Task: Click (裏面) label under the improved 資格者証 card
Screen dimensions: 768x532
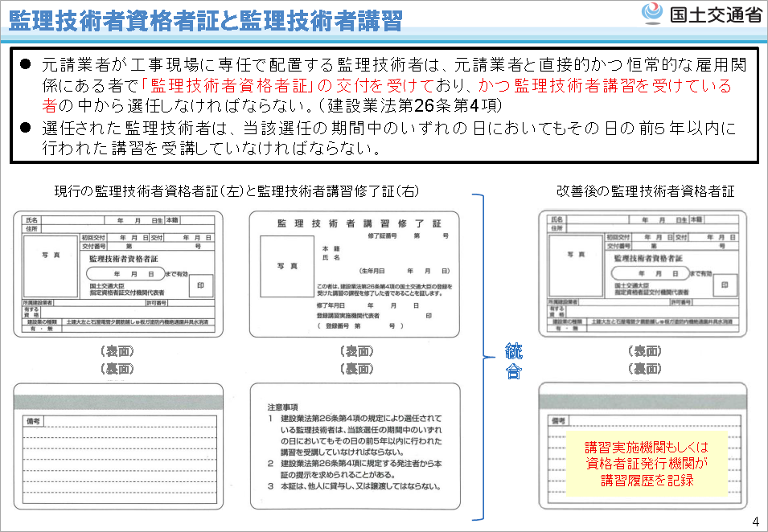Action: tap(645, 369)
